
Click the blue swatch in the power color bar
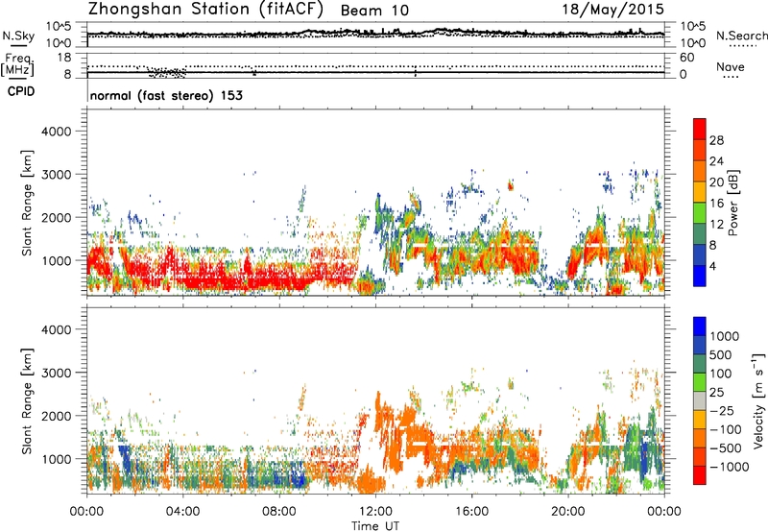click(x=700, y=276)
